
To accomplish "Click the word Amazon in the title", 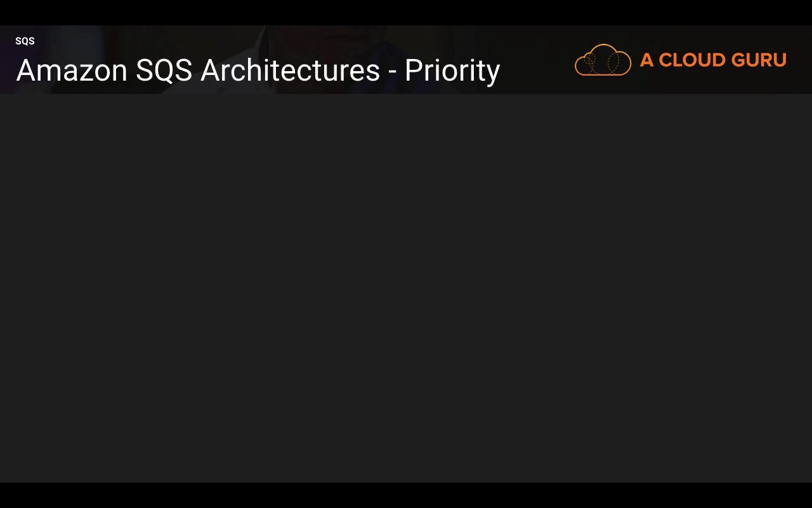I will pyautogui.click(x=72, y=70).
